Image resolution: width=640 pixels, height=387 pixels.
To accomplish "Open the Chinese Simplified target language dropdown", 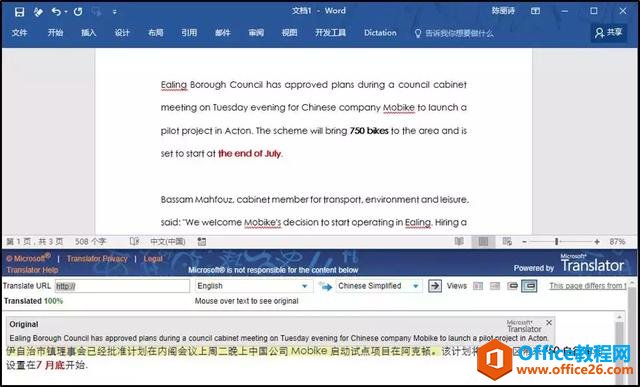I will click(x=378, y=286).
